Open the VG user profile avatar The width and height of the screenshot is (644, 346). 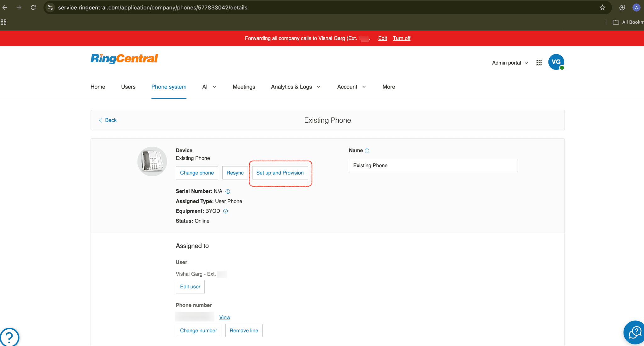click(x=556, y=62)
